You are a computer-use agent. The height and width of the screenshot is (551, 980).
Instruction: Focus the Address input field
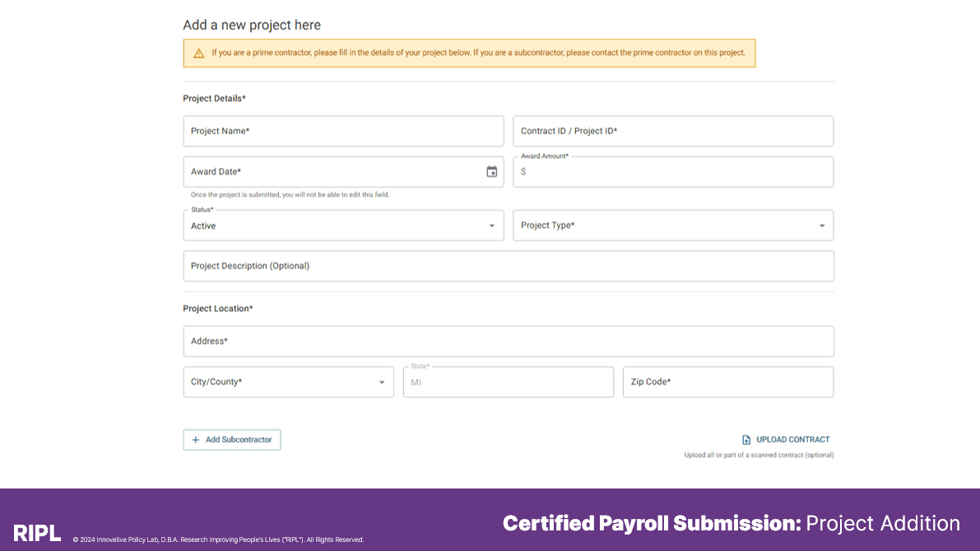509,341
